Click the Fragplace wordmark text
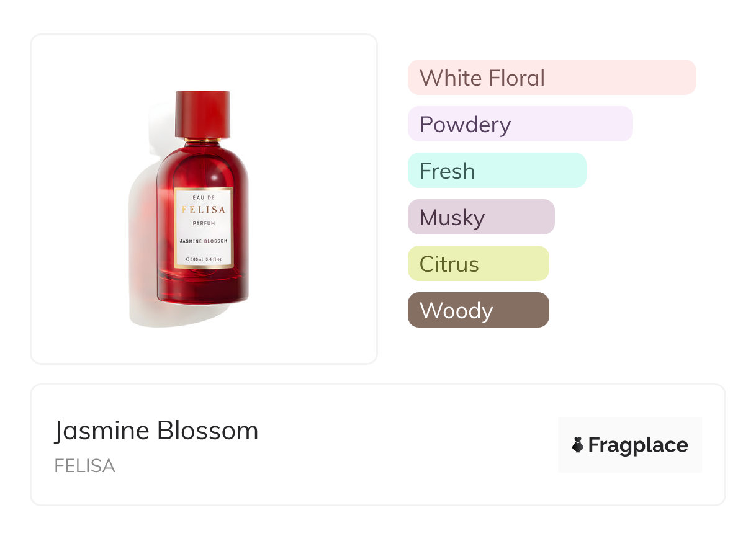Screen dimensions: 756x536 click(638, 445)
